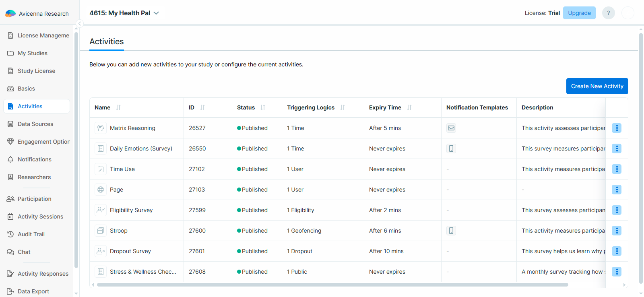Click the mobile notification icon for Daily Emotions

pos(451,148)
